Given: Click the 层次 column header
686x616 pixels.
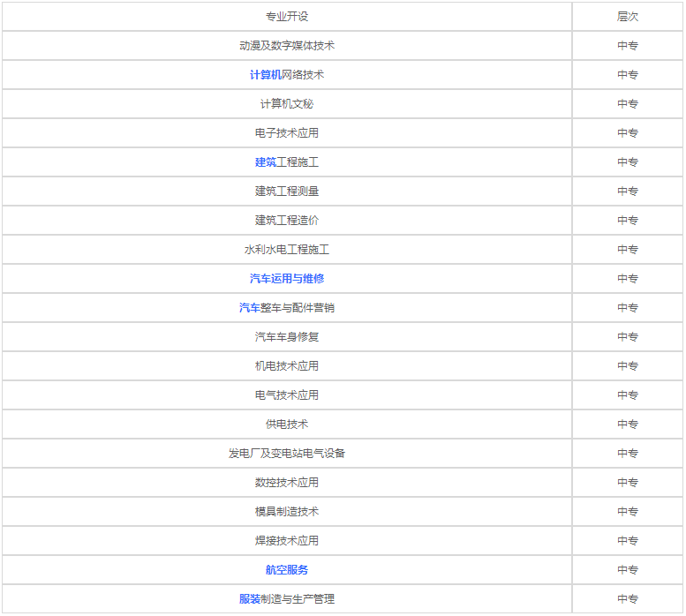Looking at the screenshot, I should (628, 17).
